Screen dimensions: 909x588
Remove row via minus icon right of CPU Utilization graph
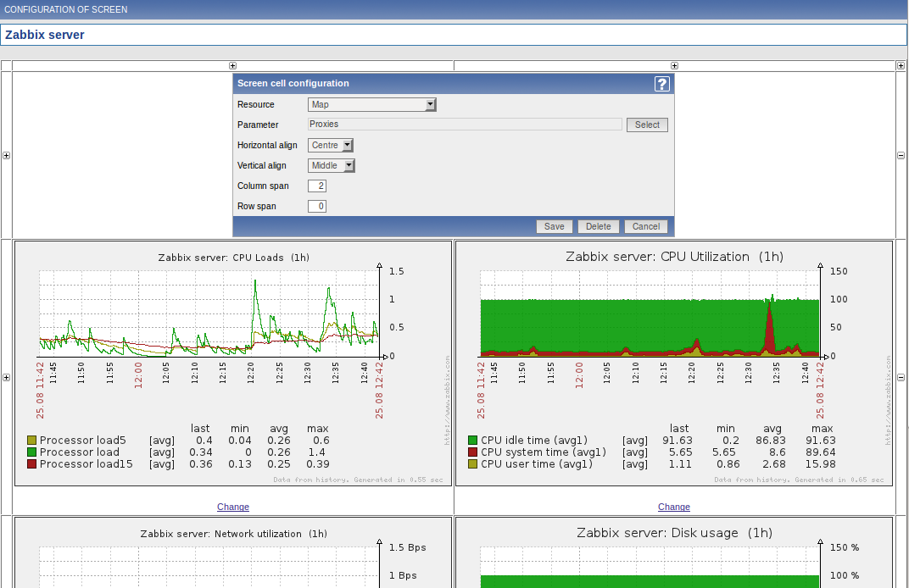click(x=901, y=377)
